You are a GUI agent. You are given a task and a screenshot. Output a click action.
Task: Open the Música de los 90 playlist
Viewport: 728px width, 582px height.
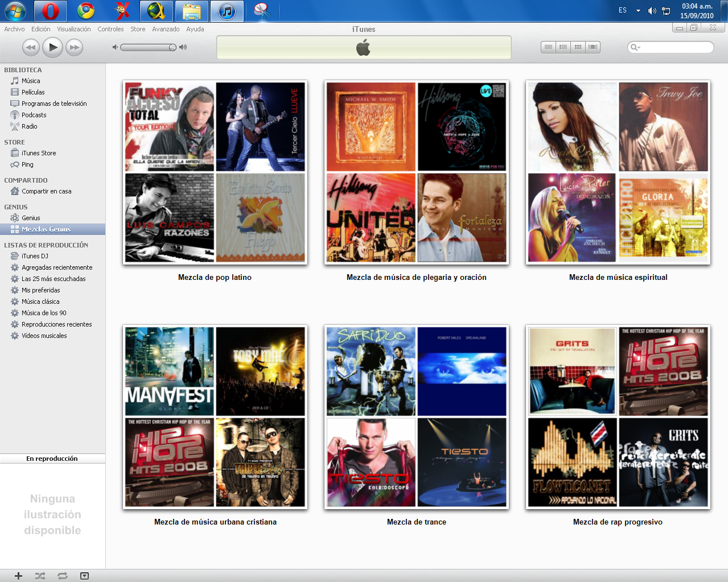tap(52, 313)
